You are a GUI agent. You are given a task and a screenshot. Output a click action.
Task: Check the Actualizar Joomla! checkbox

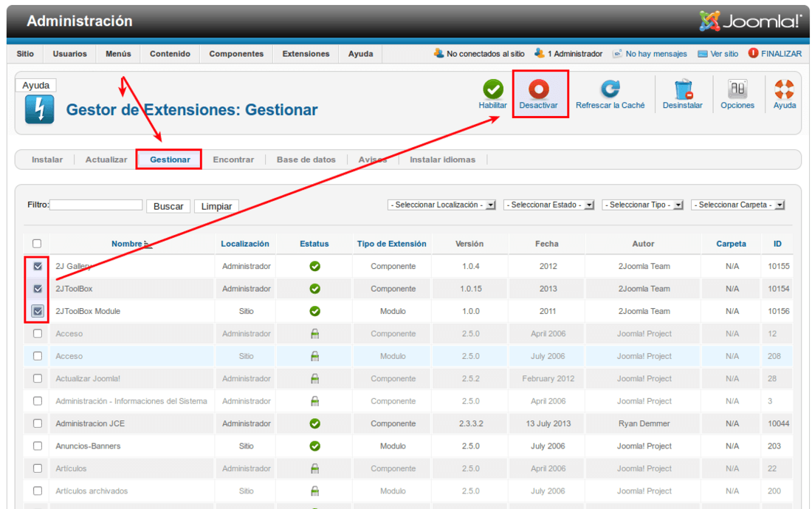coord(38,379)
